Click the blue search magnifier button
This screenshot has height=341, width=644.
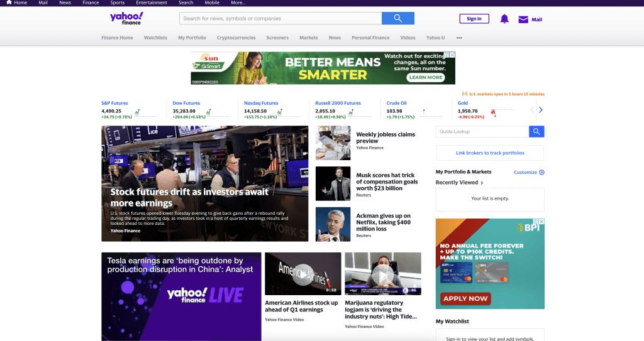397,18
